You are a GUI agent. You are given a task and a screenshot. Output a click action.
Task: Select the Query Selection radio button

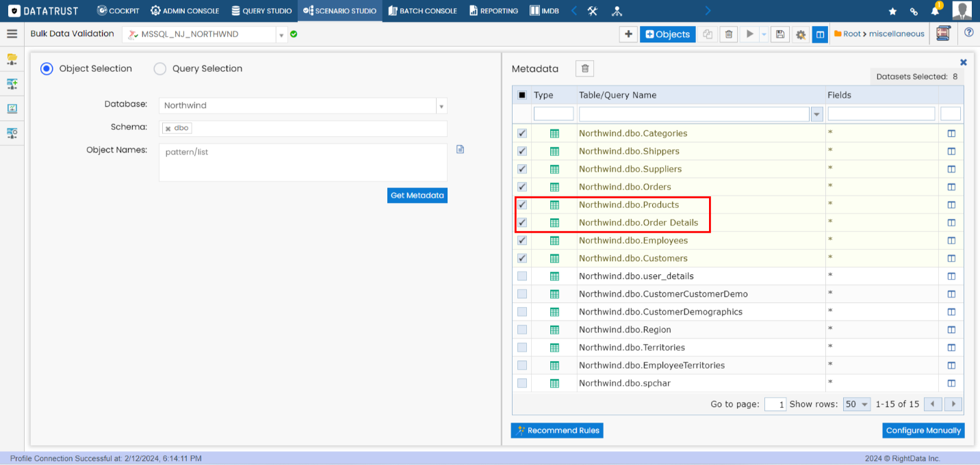[160, 68]
